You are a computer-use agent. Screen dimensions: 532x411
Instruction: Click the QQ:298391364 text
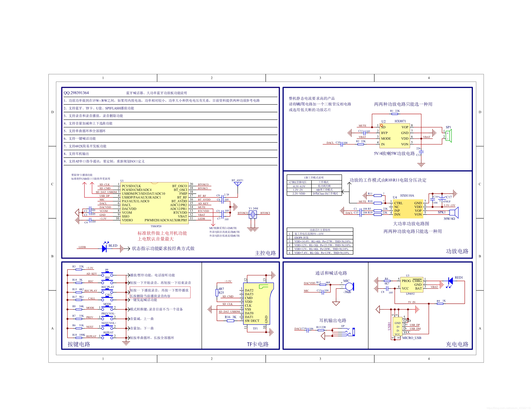(76, 93)
